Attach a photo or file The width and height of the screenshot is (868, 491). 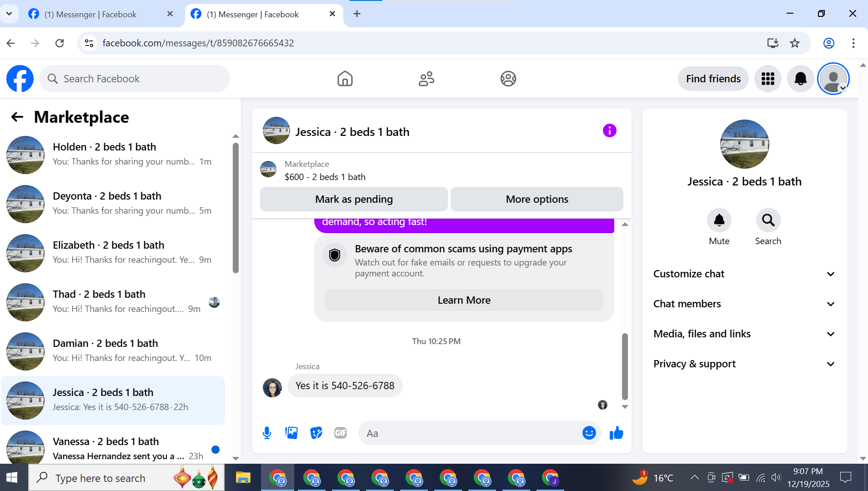[291, 433]
